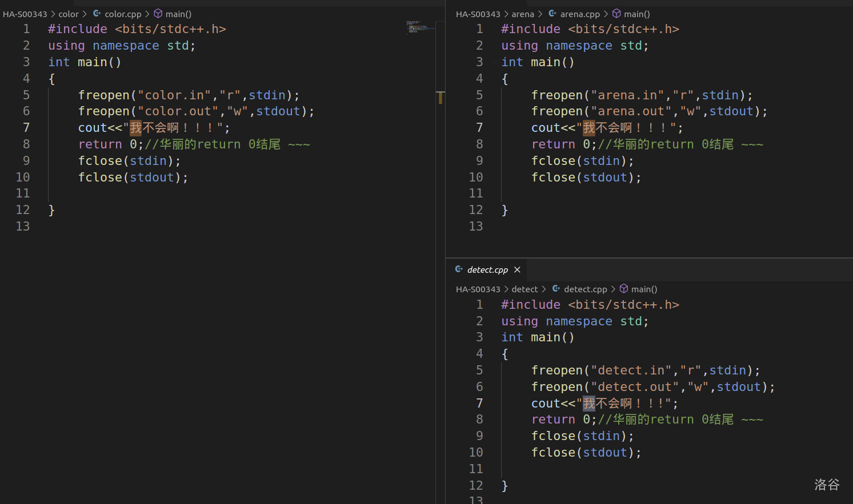The width and height of the screenshot is (853, 504).
Task: Click the #include line in color.cpp
Action: 137,29
